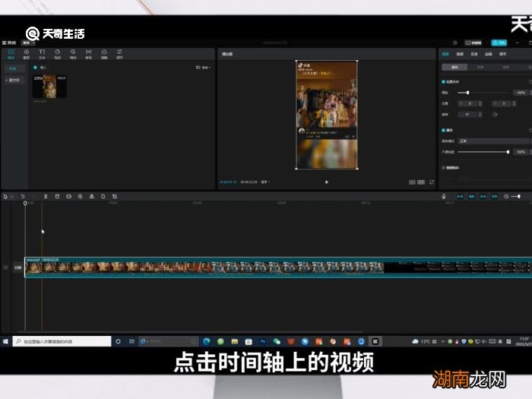The width and height of the screenshot is (532, 399).
Task: Click the Scale slider handle
Action: pyautogui.click(x=468, y=93)
